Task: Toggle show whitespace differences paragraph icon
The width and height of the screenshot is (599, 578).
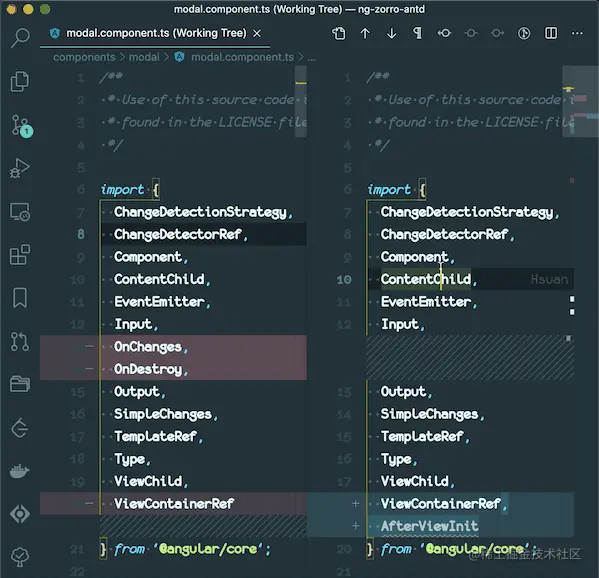Action: (418, 33)
